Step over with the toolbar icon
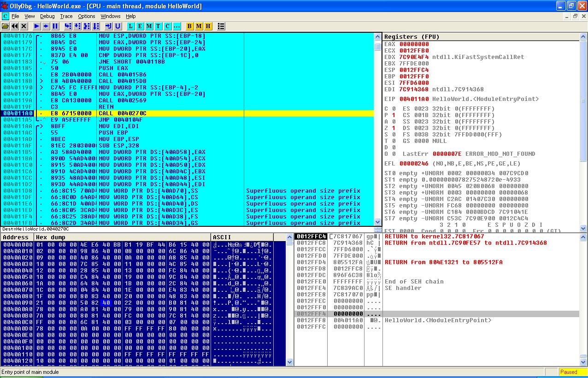 pos(77,26)
